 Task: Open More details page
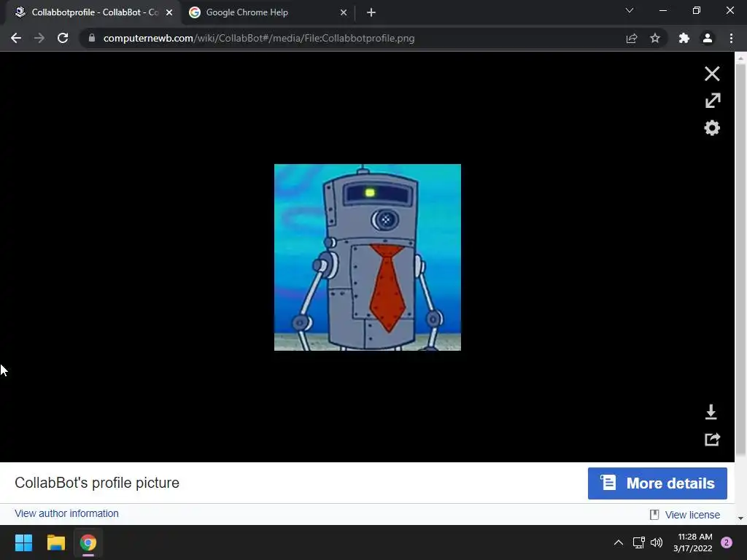click(657, 483)
